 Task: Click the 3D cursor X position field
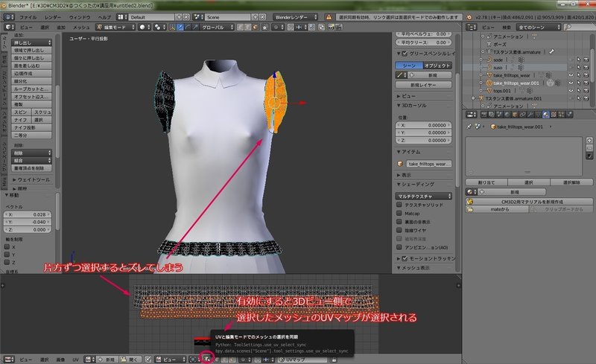[x=423, y=125]
